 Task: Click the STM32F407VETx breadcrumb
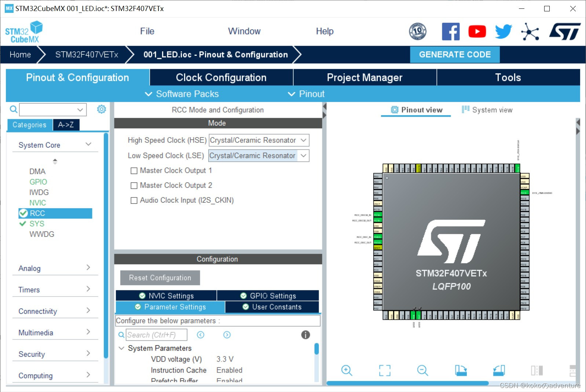coord(87,55)
